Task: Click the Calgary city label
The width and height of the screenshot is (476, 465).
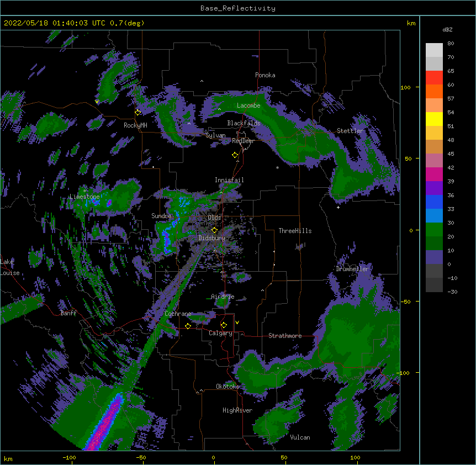Action: tap(220, 333)
